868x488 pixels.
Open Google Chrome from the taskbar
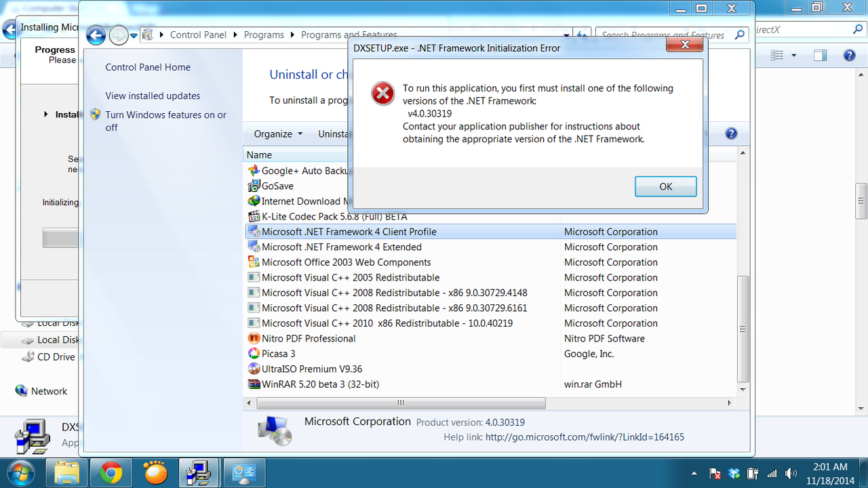[111, 472]
